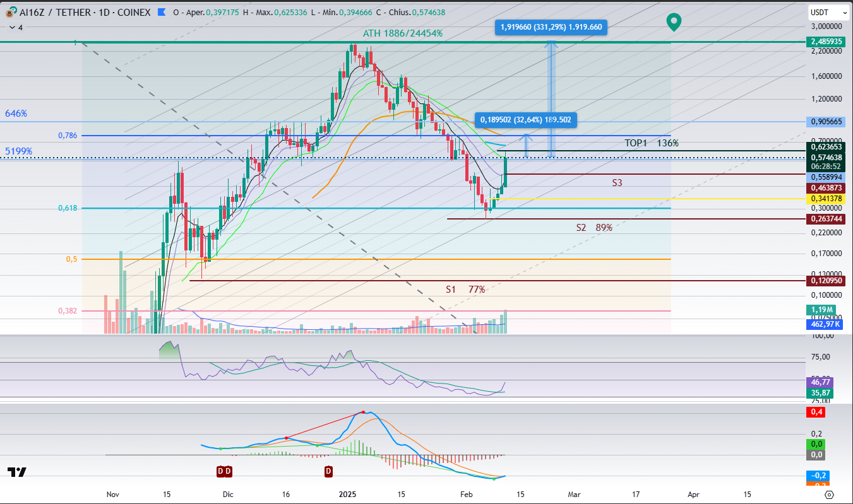This screenshot has width=853, height=504.
Task: Click the late-December D event marker
Action: click(328, 471)
